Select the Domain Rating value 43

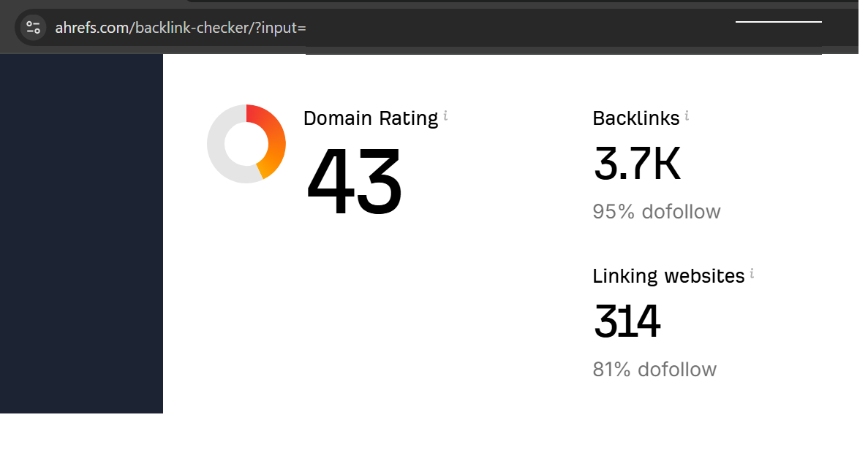click(354, 180)
